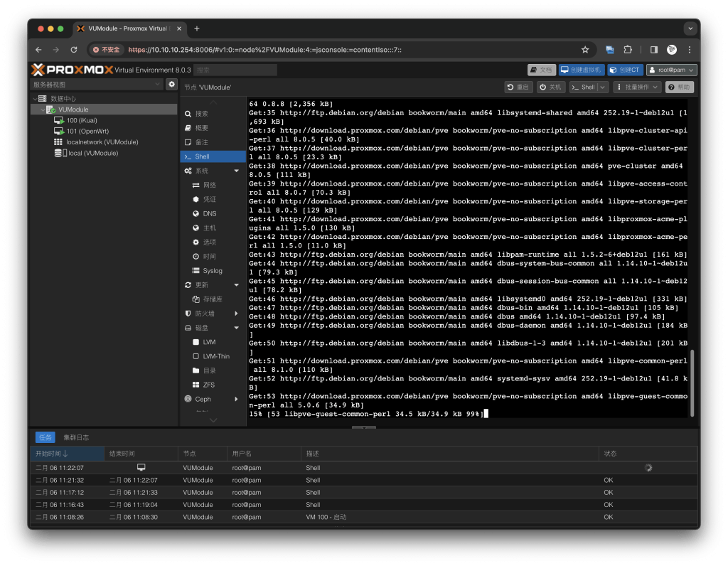728x566 pixels.
Task: Open the 防火墙 firewall section
Action: [x=204, y=314]
